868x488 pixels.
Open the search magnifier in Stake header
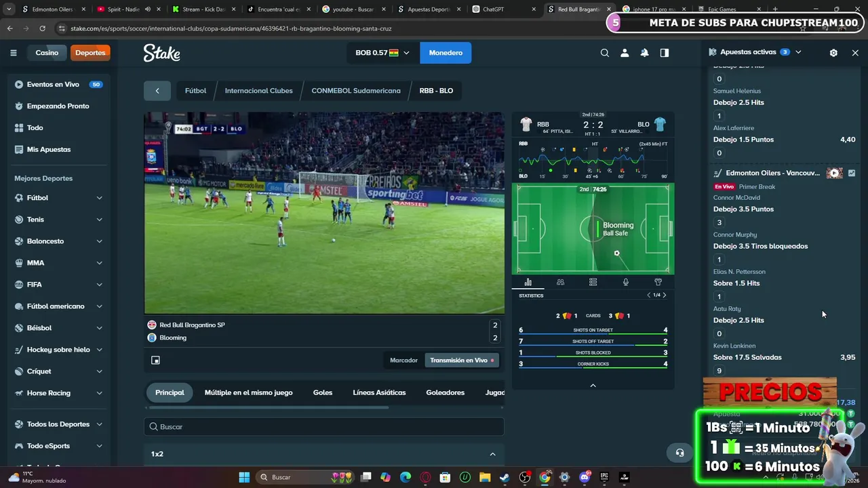coord(605,53)
